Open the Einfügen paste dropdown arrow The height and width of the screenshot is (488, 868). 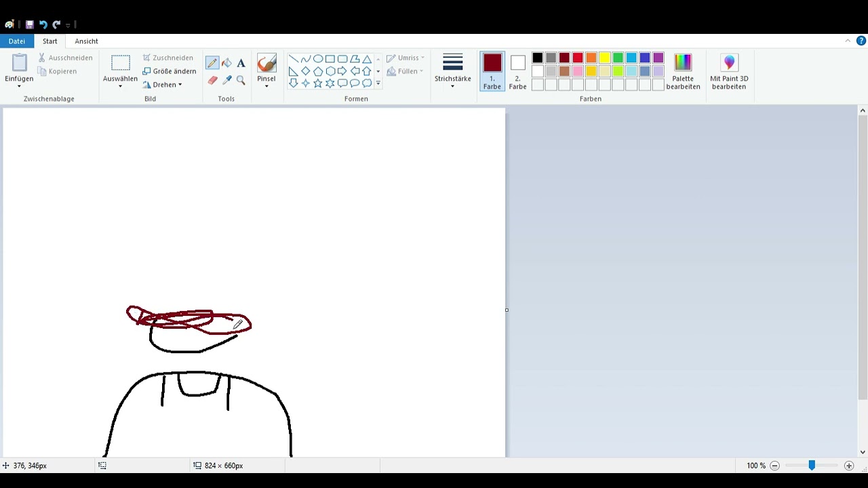pos(19,86)
